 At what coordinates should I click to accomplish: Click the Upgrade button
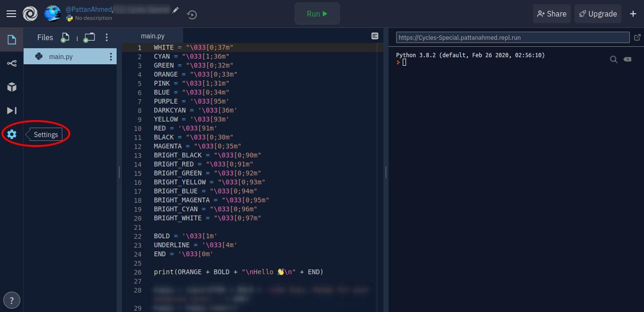(598, 14)
